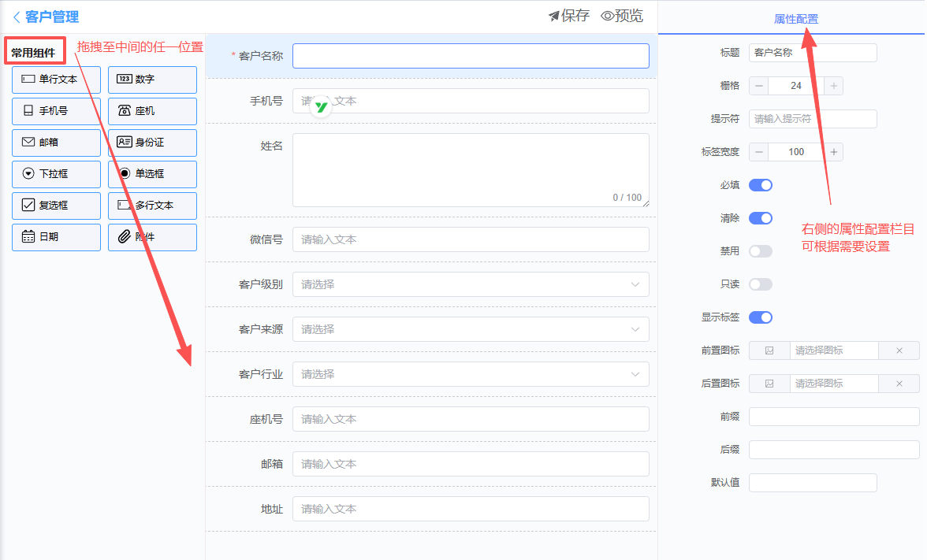Click the 预览 eye icon
Screen dimensions: 927x560
(x=607, y=16)
